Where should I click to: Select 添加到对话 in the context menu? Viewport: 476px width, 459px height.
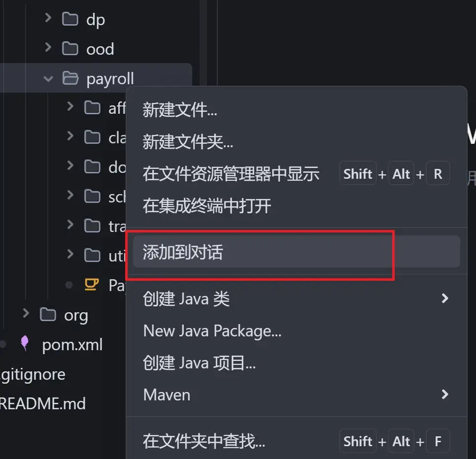[297, 252]
